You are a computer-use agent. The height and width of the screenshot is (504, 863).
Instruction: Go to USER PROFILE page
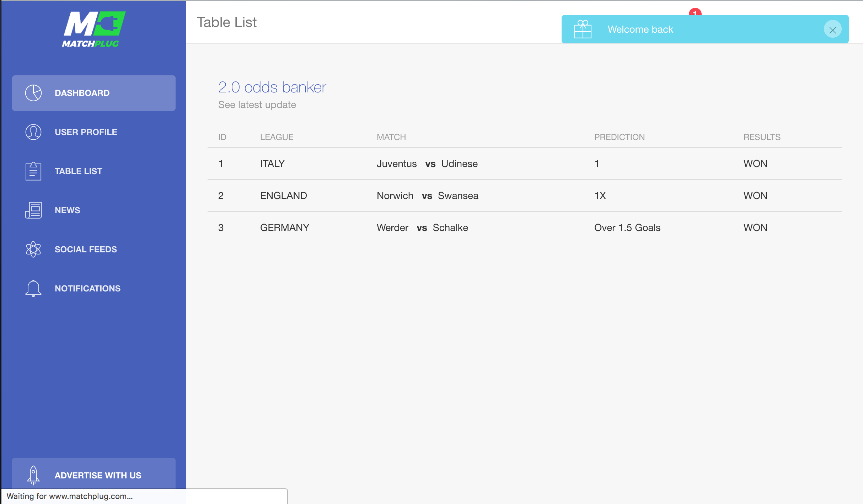point(86,132)
